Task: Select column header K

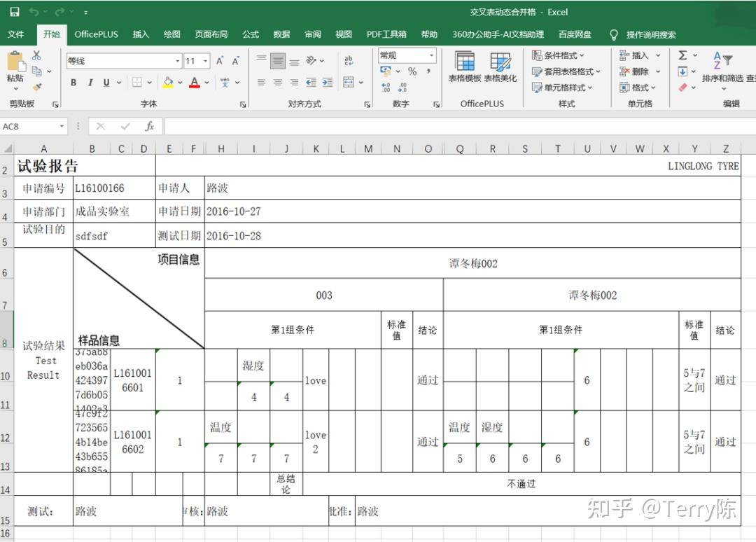Action: pyautogui.click(x=316, y=148)
